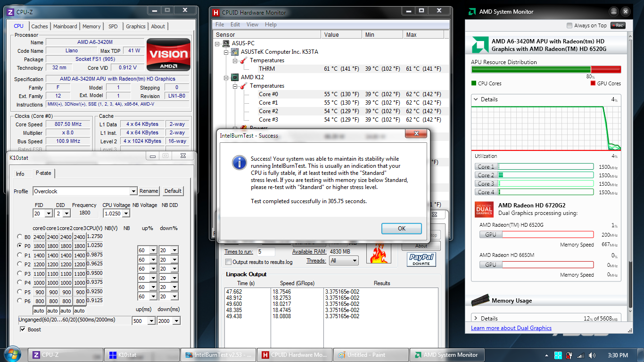This screenshot has height=362, width=644.
Task: Click the CPU-Z title bar Z icon
Action: [x=11, y=12]
